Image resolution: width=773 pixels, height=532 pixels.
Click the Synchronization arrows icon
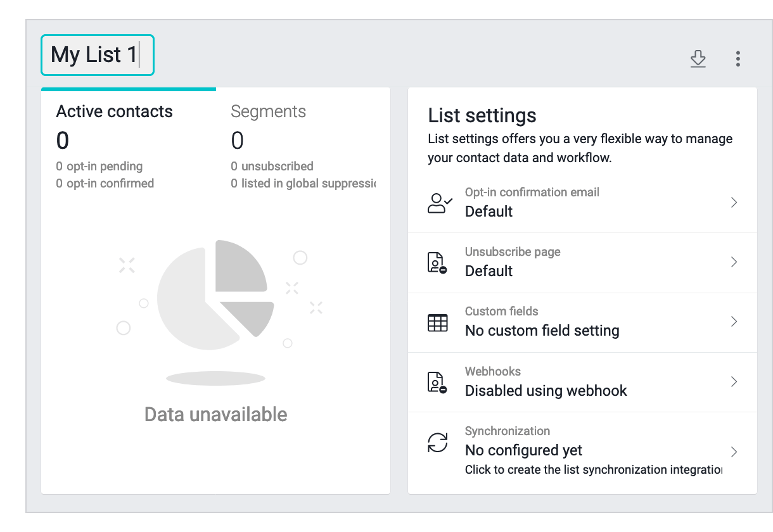pyautogui.click(x=437, y=443)
